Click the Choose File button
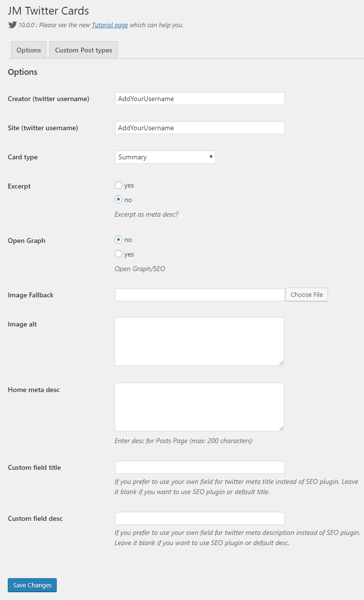Screen dimensions: 364x600 307,295
